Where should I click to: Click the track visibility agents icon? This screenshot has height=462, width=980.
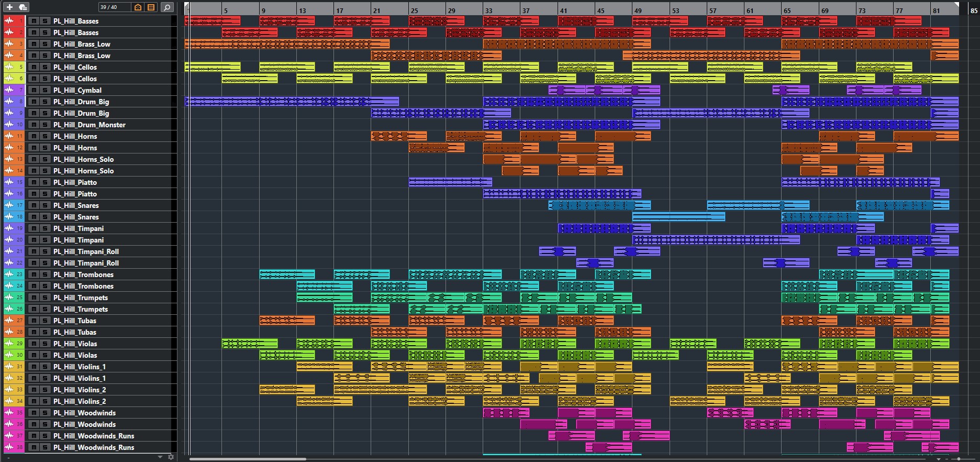[x=138, y=7]
